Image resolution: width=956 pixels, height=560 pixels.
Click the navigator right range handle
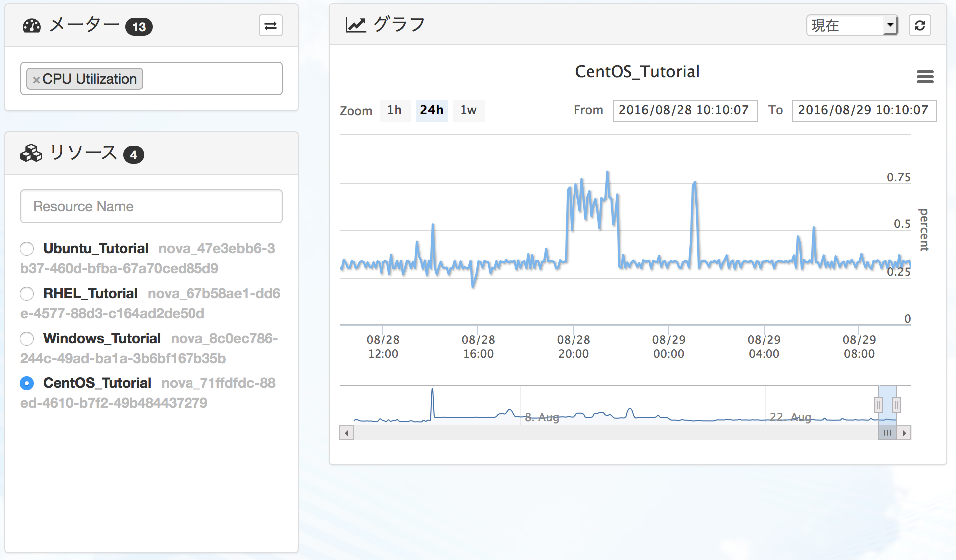896,405
